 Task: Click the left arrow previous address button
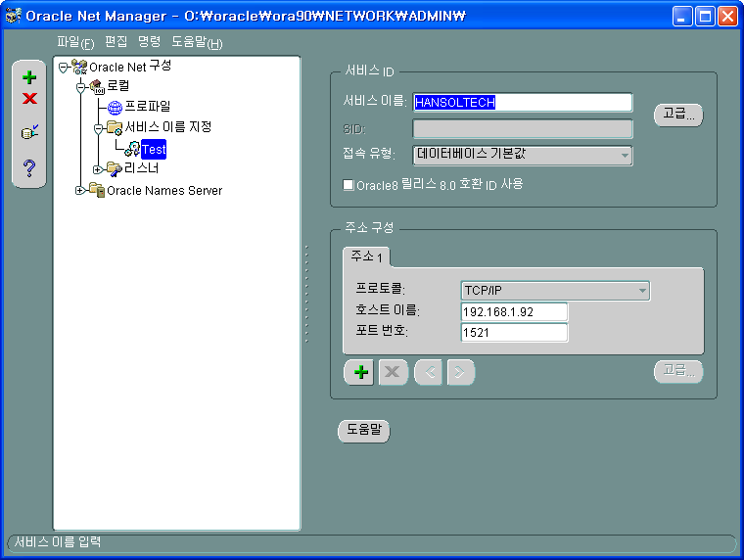coord(429,372)
